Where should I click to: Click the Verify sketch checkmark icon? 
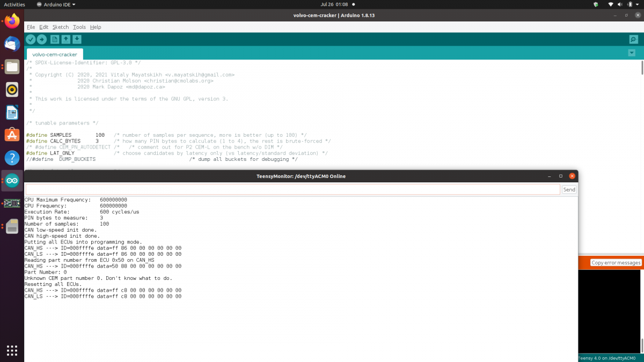point(31,39)
